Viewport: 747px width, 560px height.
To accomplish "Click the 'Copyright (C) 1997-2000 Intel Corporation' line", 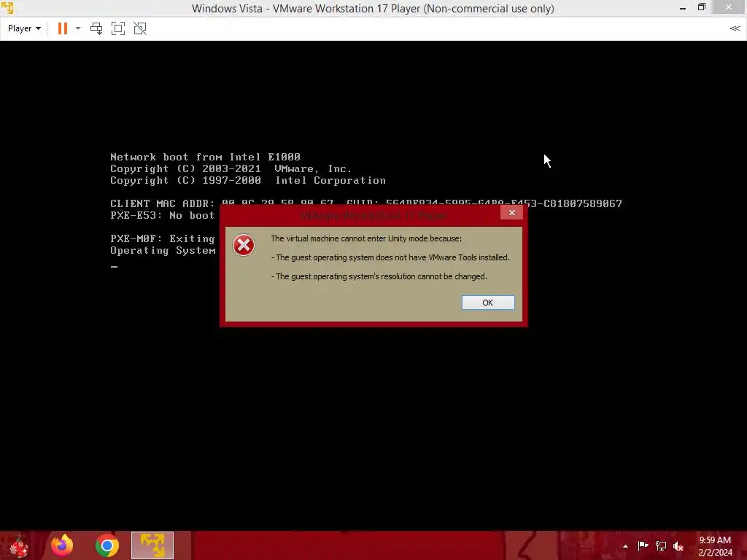I will 248,181.
